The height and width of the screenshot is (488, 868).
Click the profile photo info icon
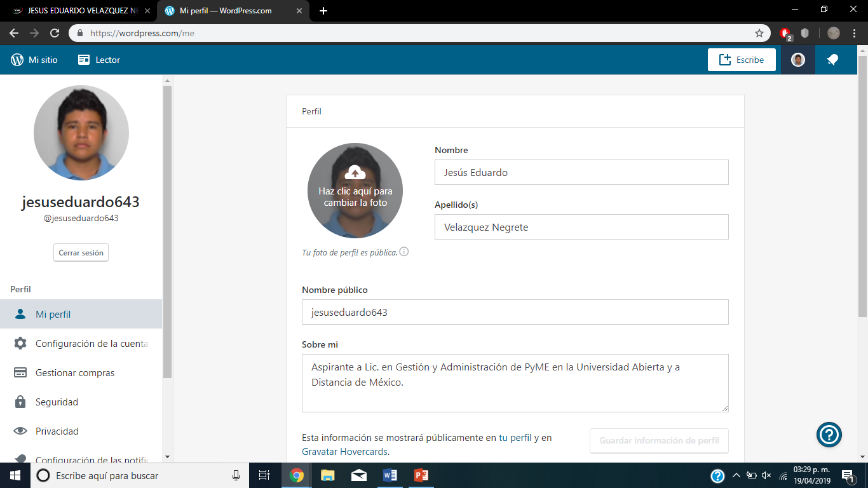tap(404, 252)
